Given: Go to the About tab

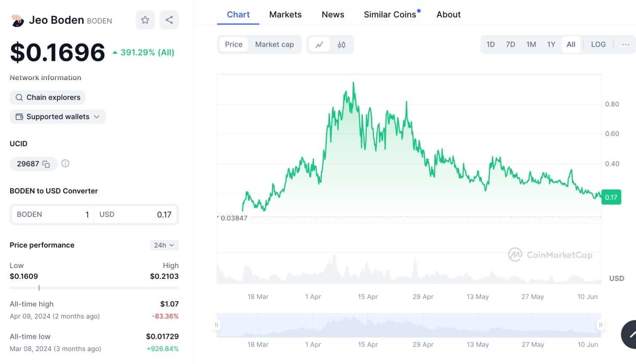Looking at the screenshot, I should [448, 14].
